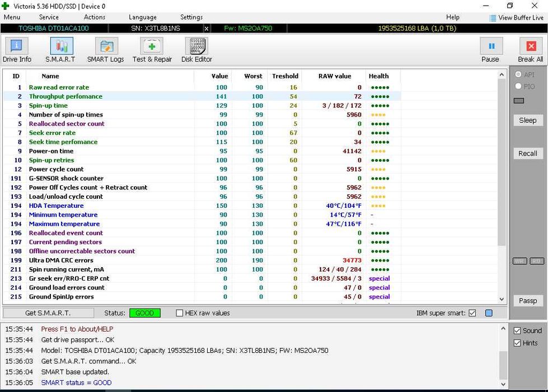
Task: Click the Recall button
Action: point(528,153)
